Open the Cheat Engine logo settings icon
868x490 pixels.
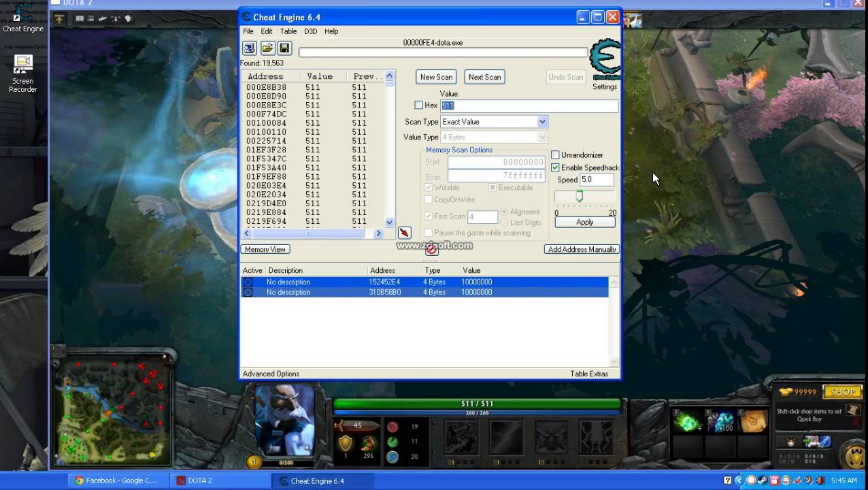click(x=605, y=61)
